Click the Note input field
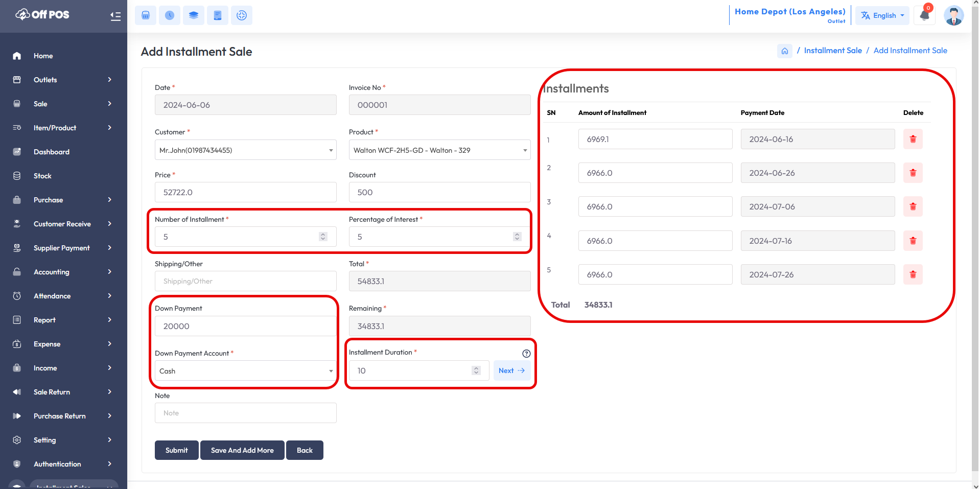Screen dimensions: 980x489 click(245, 413)
